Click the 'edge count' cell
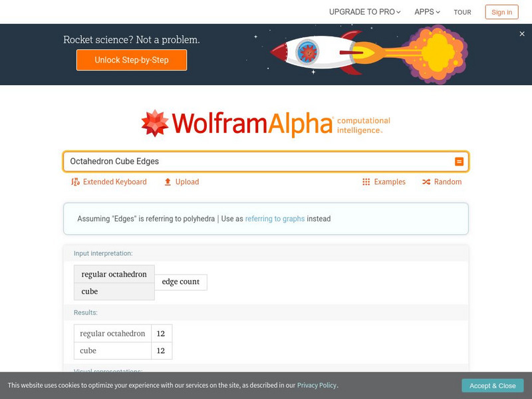This screenshot has height=399, width=532. (x=181, y=282)
